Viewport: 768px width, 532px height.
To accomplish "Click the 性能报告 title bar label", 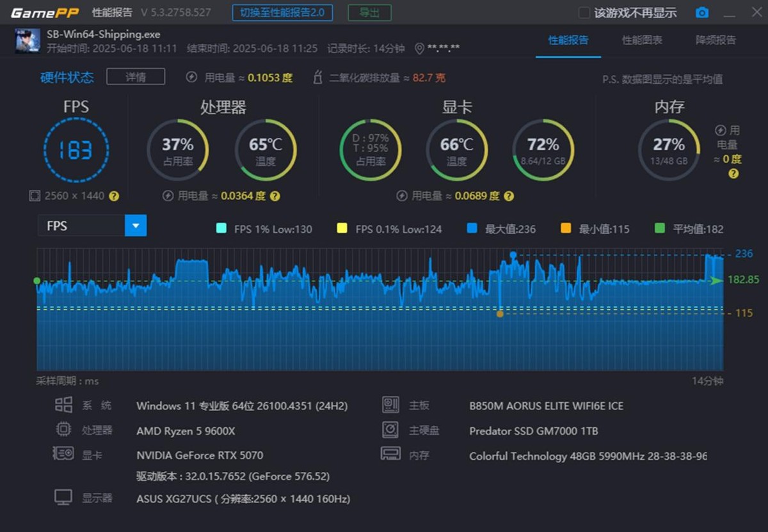I will [x=113, y=13].
